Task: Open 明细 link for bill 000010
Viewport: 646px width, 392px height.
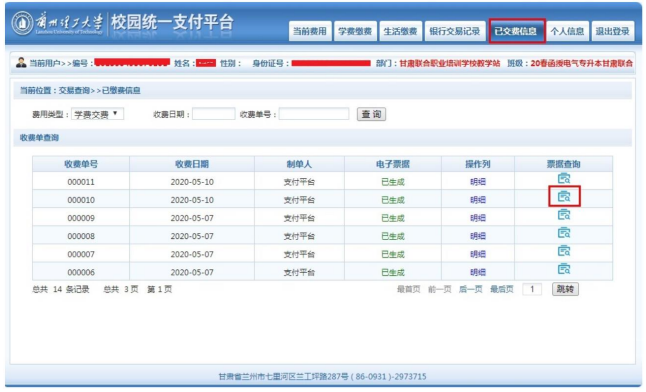Action: pos(478,200)
